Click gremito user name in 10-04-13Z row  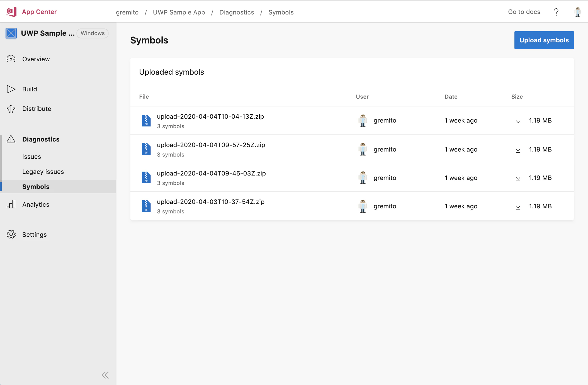coord(385,121)
